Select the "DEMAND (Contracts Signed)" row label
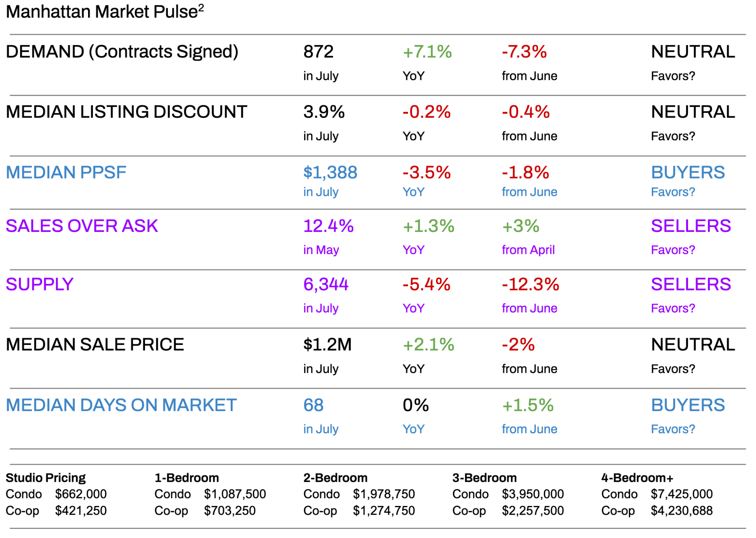This screenshot has height=538, width=756. pyautogui.click(x=122, y=52)
